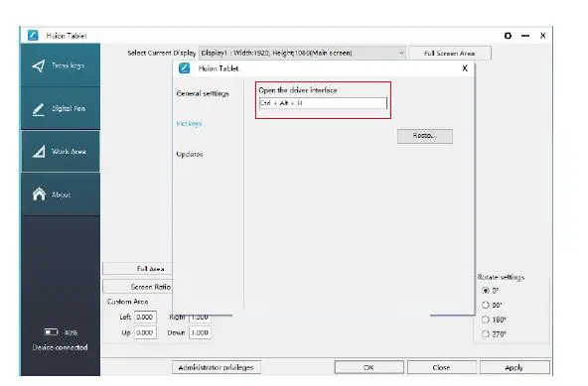Screen dimensions: 588x386
Task: Open the About sidebar section
Action: (61, 194)
